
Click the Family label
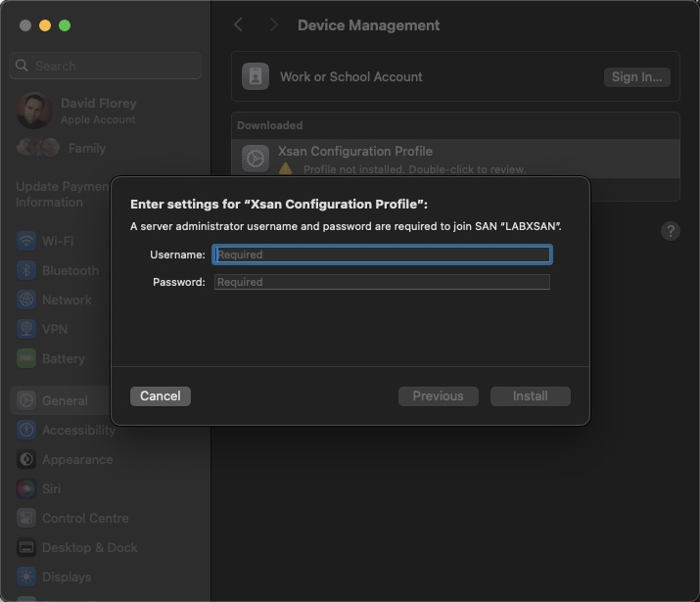[87, 148]
